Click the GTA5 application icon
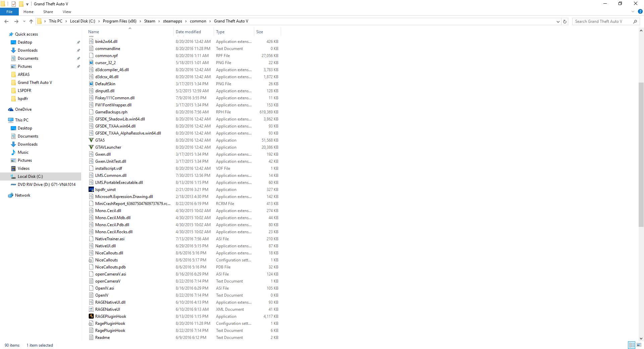Viewport: 644px width, 349px height. [x=91, y=140]
